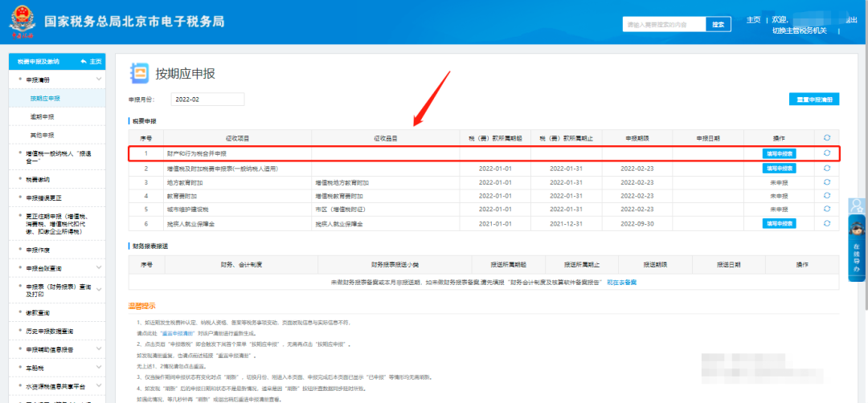Expand the 申报表（财务报表）查询及打印 chevron

[99, 288]
